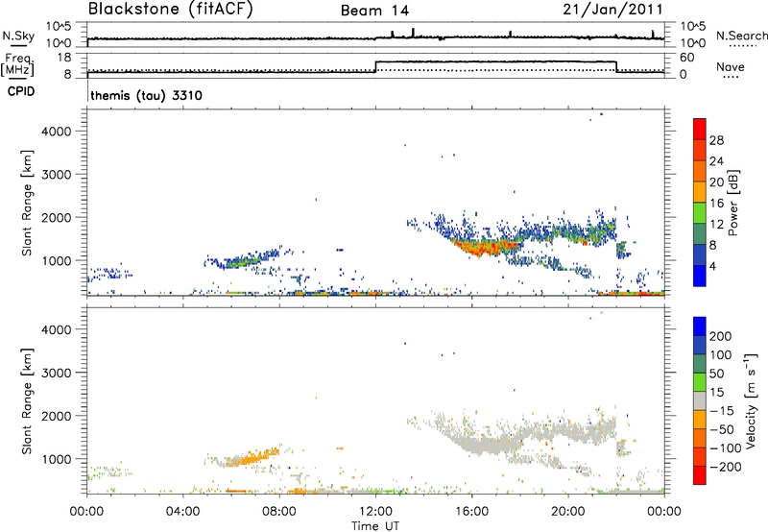The width and height of the screenshot is (768, 532).
Task: Click the 2000 tick of velocity panel
Action: click(57, 416)
